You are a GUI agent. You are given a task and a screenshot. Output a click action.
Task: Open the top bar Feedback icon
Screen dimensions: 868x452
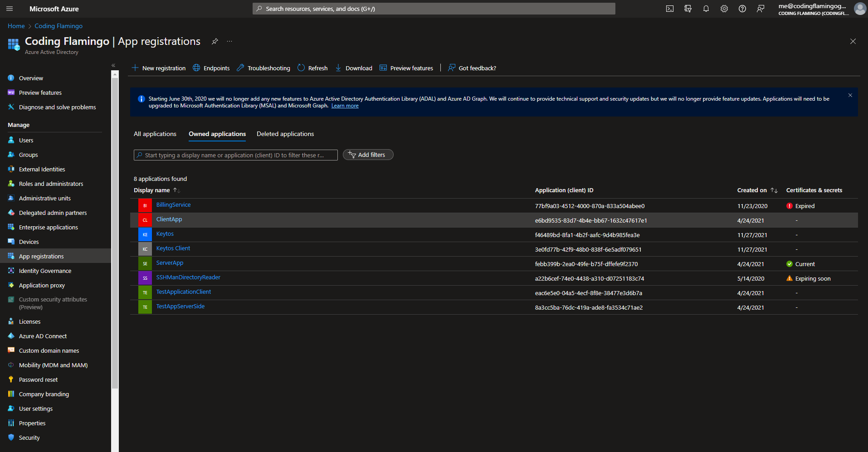(x=761, y=9)
